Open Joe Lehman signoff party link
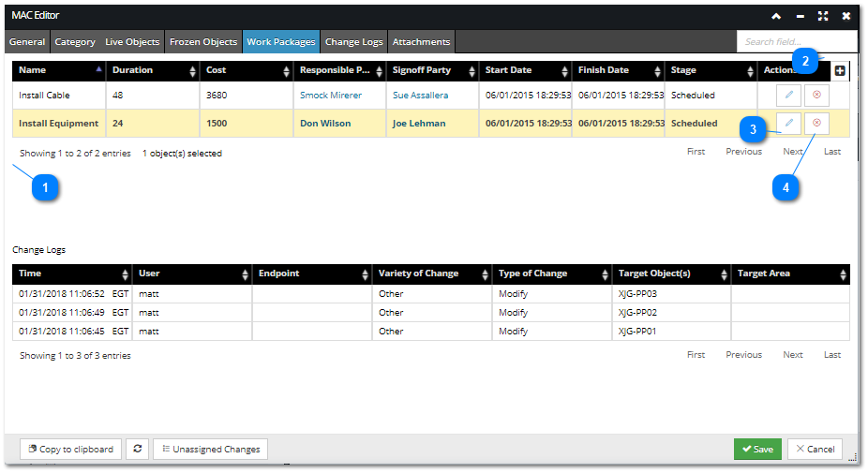 [x=419, y=124]
